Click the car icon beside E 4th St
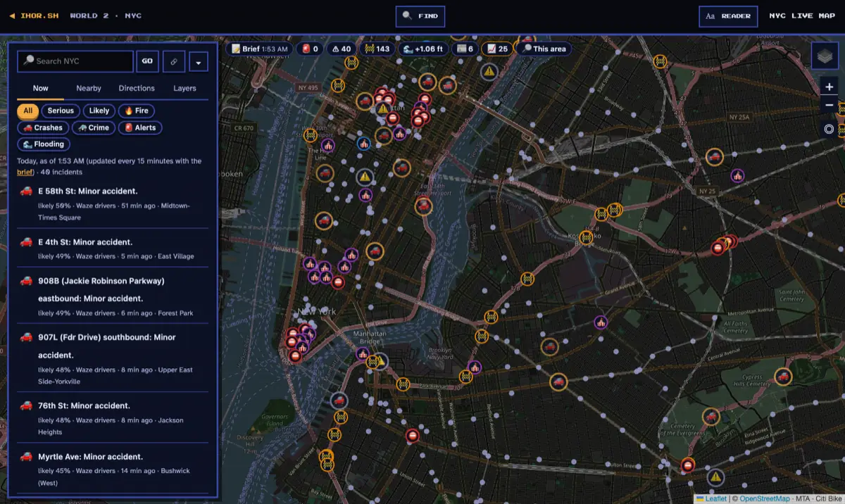Image resolution: width=845 pixels, height=504 pixels. pyautogui.click(x=26, y=241)
